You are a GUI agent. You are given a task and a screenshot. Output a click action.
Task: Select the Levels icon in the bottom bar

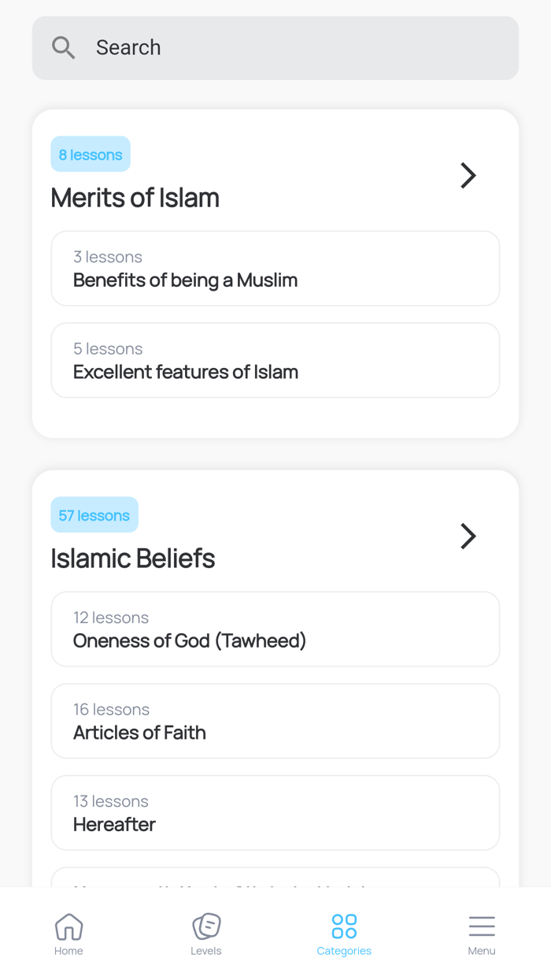(x=206, y=926)
